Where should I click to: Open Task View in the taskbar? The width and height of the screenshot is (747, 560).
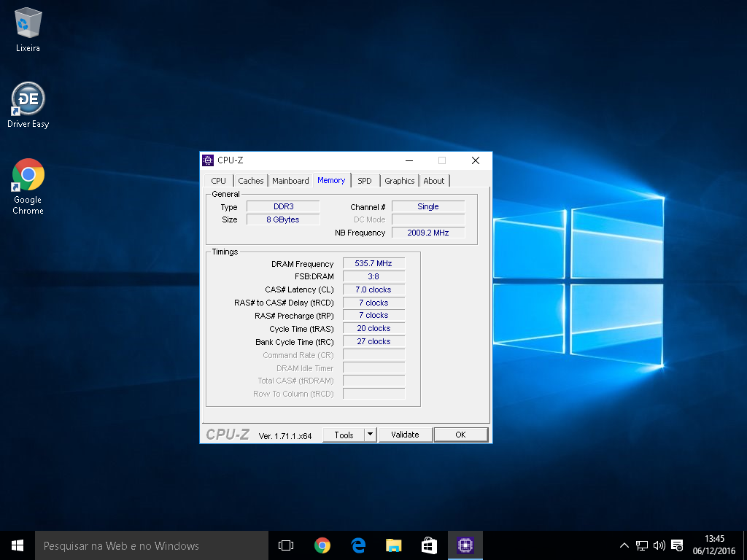pos(286,545)
